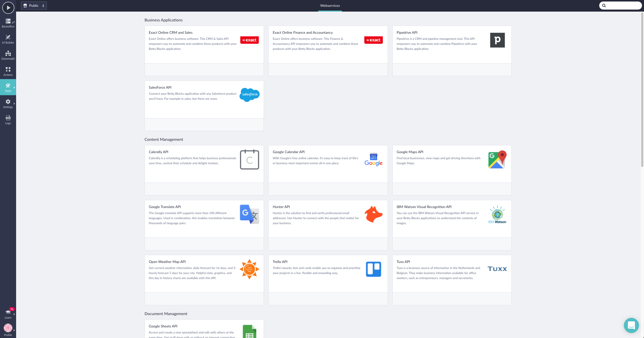
Task: Click the play button in top-left corner
Action: [x=8, y=8]
